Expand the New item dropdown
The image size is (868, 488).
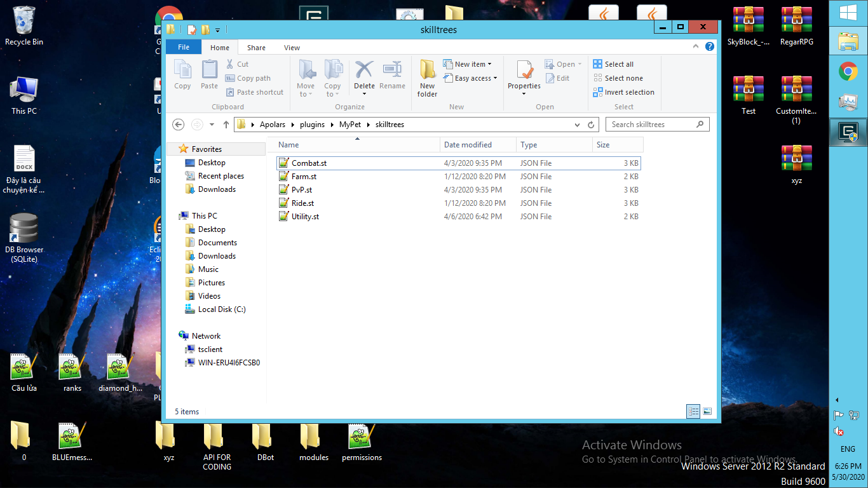coord(473,64)
